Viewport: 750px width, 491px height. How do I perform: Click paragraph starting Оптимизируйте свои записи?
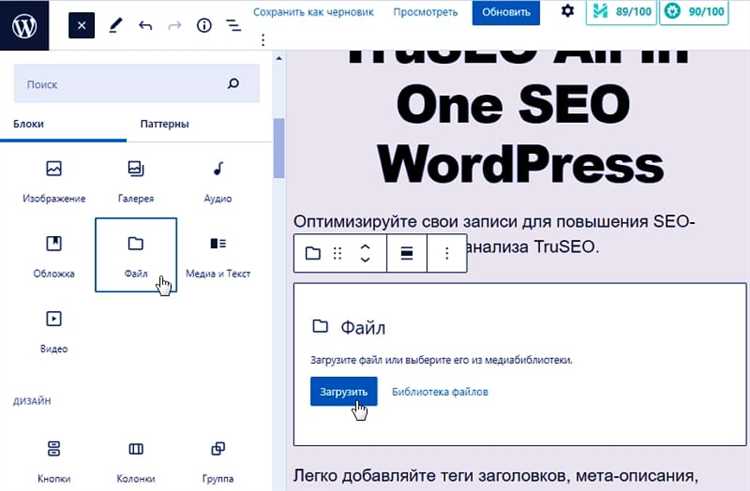[x=494, y=234]
